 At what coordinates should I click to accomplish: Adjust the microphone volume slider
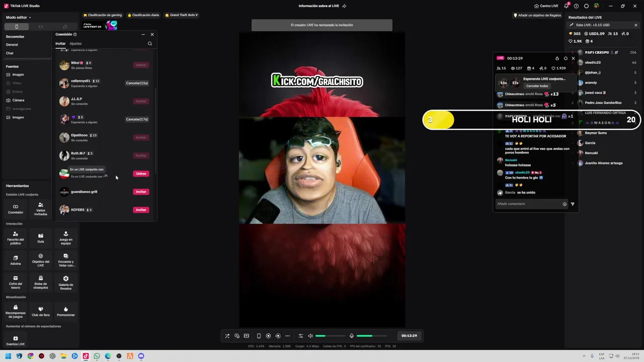pos(372,336)
